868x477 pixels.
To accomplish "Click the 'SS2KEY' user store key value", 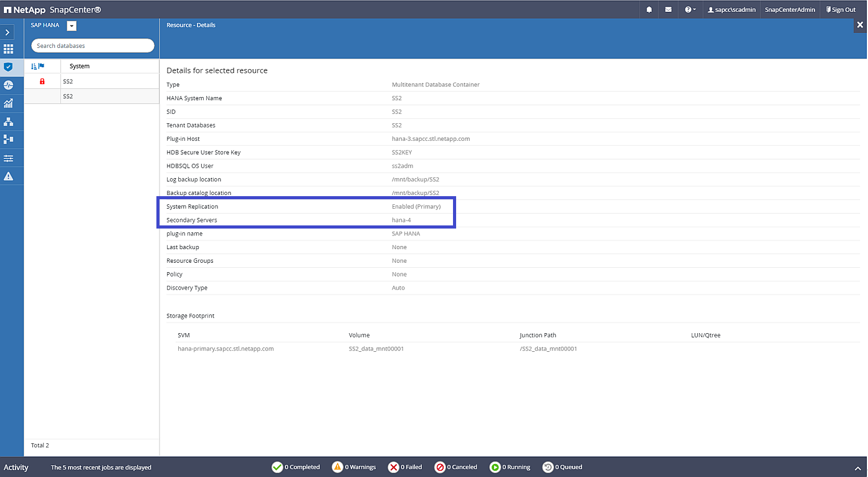I will click(x=402, y=153).
